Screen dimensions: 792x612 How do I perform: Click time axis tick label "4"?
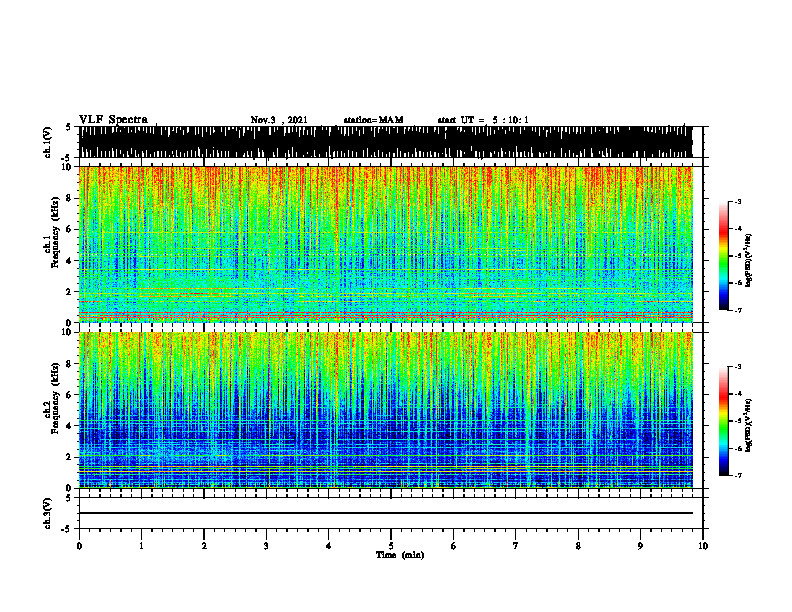tap(329, 546)
